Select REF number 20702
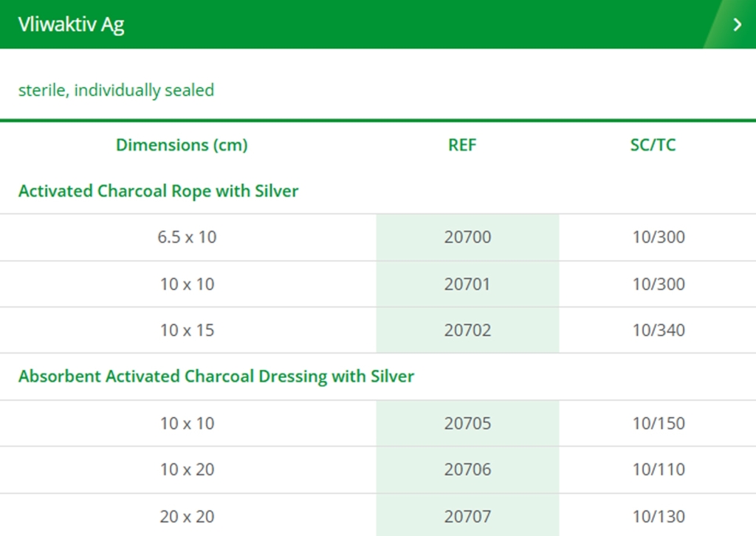Viewport: 756px width, 536px height. pyautogui.click(x=467, y=330)
